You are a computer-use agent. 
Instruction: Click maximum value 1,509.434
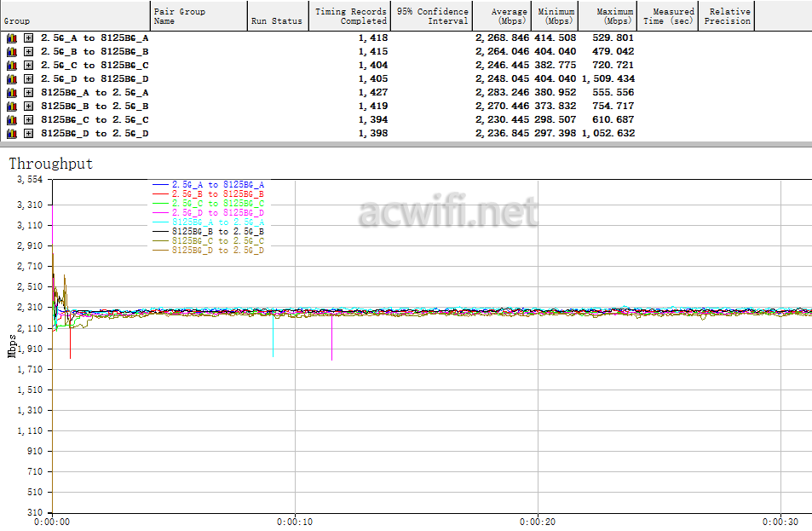pyautogui.click(x=608, y=78)
